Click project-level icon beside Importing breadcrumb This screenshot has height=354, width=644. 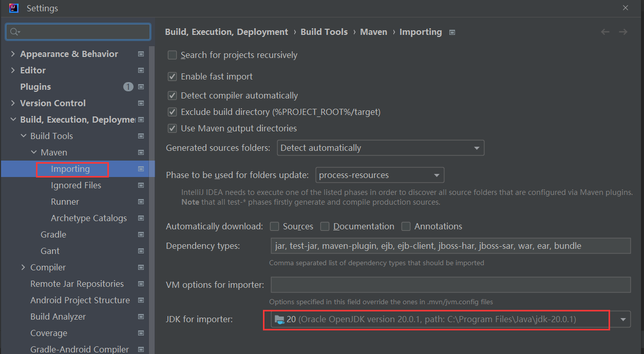click(x=452, y=32)
